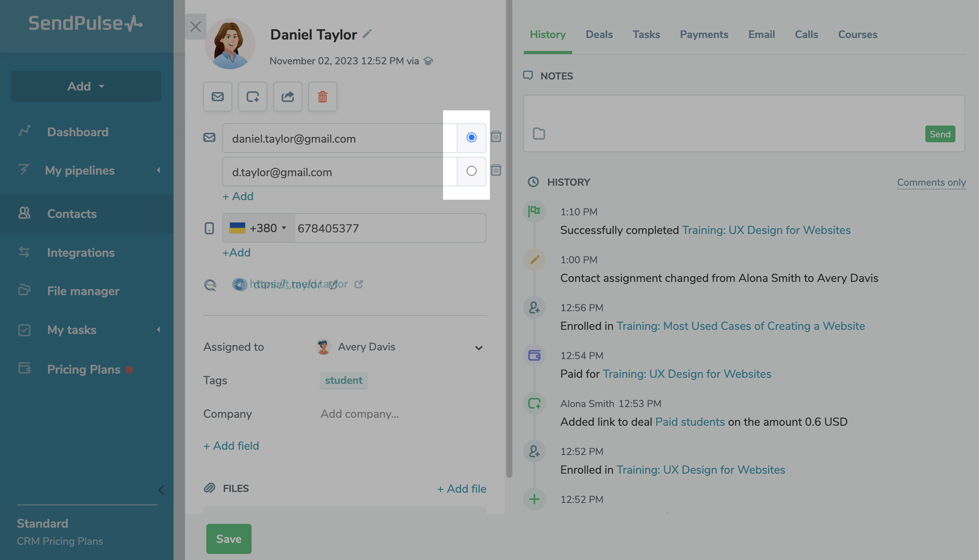The height and width of the screenshot is (560, 979).
Task: Click the attach file icon in notes
Action: click(539, 134)
